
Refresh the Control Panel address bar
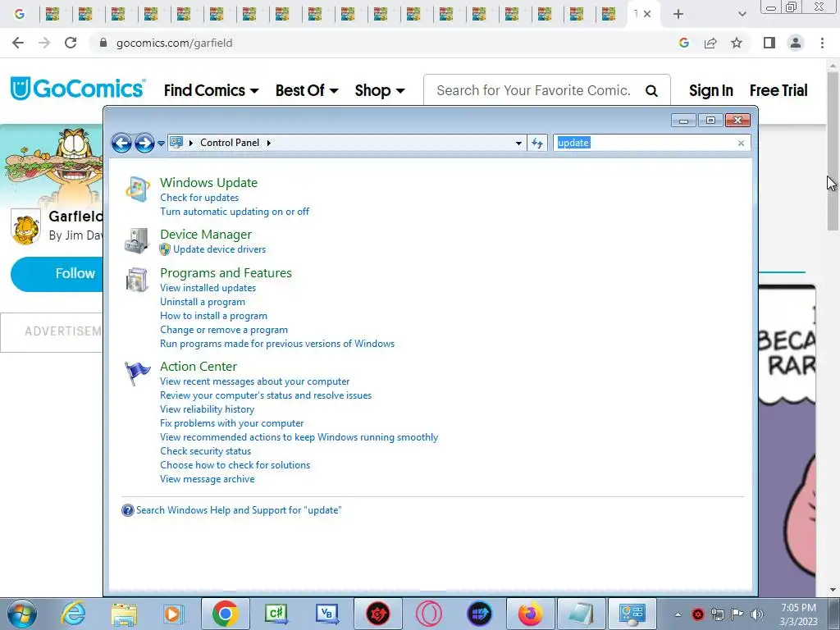(x=537, y=143)
